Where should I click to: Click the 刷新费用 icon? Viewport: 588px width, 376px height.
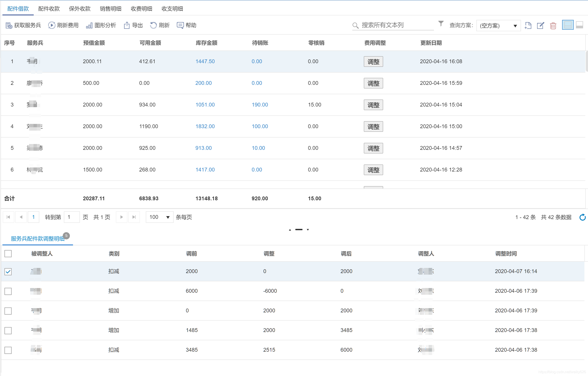pos(52,25)
